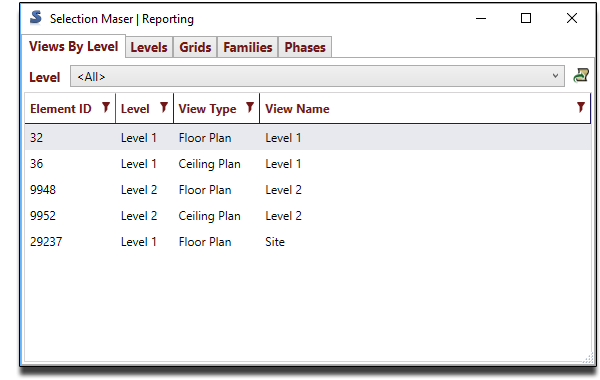Select row with Element ID 9948
600x380 pixels.
pos(308,190)
